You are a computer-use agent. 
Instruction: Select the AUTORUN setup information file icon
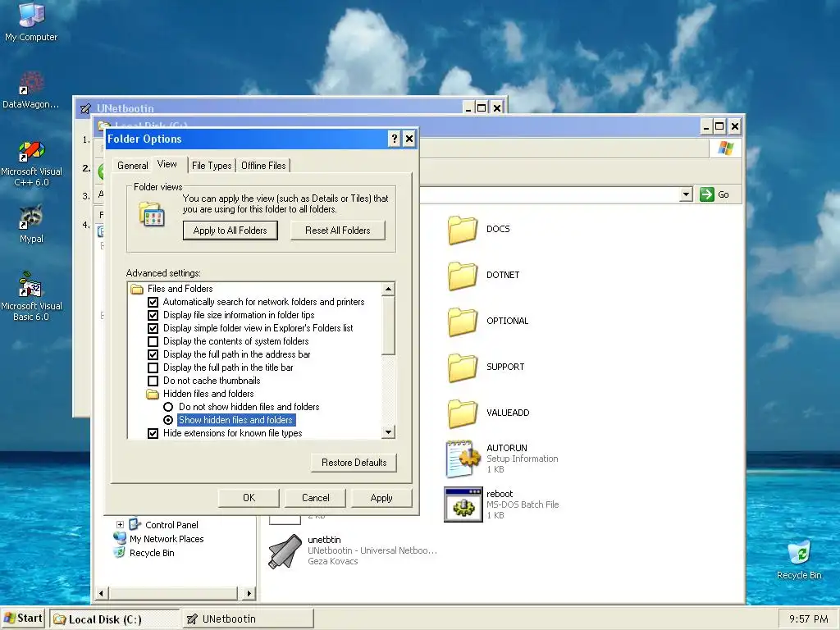pyautogui.click(x=463, y=459)
